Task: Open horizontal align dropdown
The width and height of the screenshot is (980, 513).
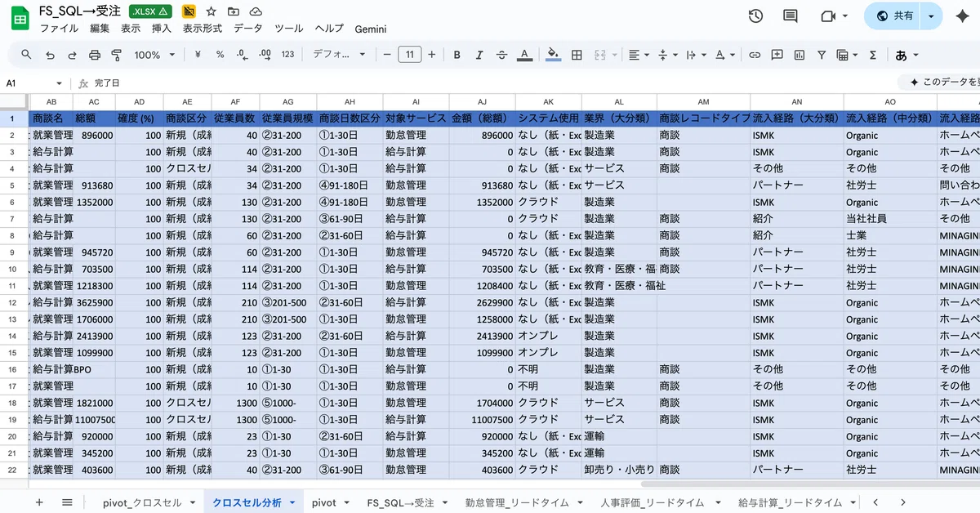Action: coord(639,55)
